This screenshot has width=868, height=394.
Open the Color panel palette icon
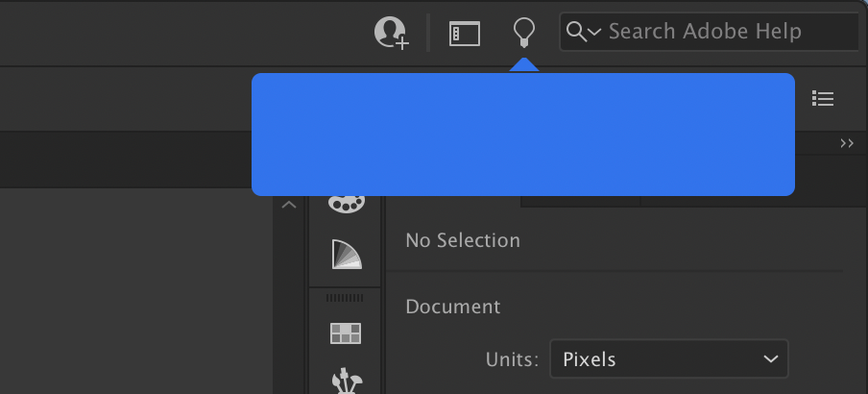pyautogui.click(x=346, y=203)
